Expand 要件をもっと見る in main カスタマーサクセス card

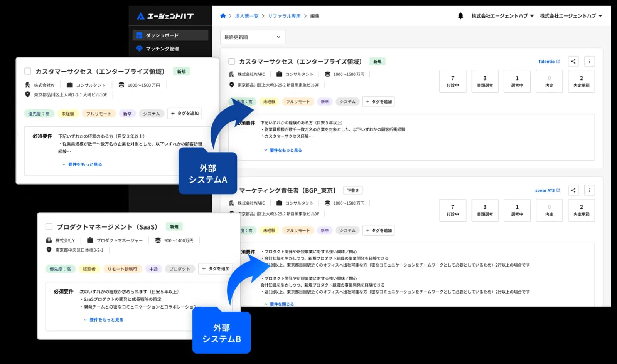click(283, 150)
